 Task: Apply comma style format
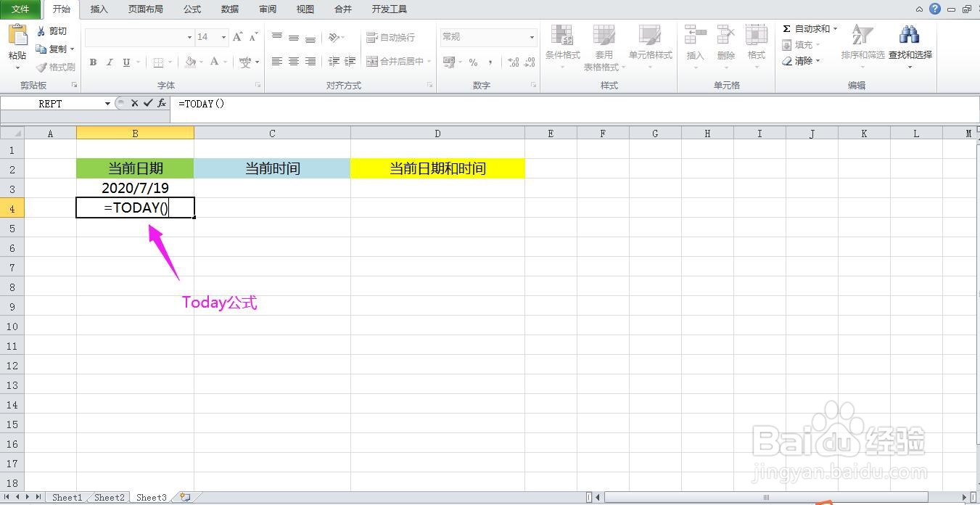pyautogui.click(x=490, y=62)
